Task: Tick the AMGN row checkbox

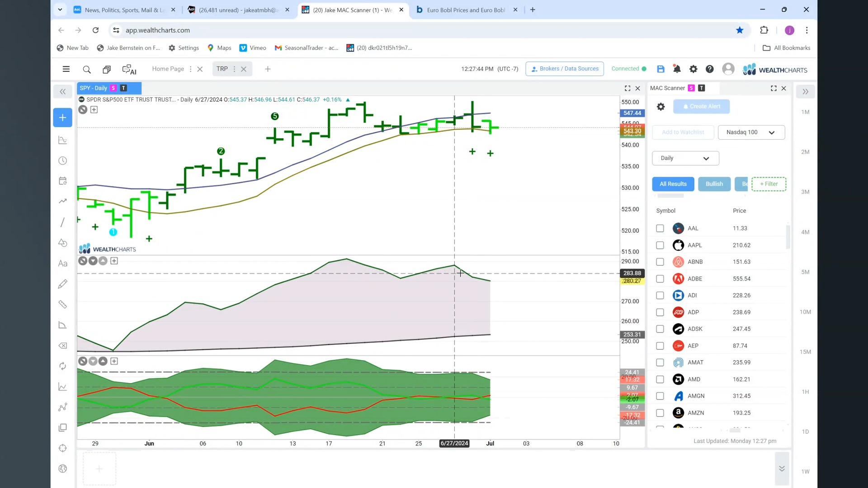Action: (x=660, y=396)
